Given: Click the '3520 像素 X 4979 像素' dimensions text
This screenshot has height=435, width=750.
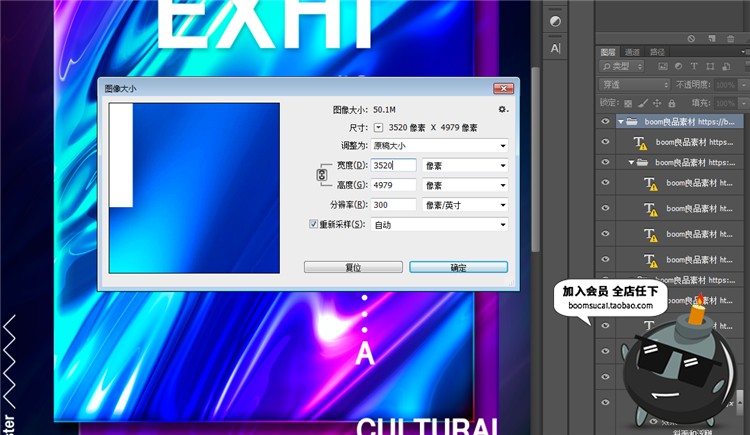Looking at the screenshot, I should [x=433, y=128].
